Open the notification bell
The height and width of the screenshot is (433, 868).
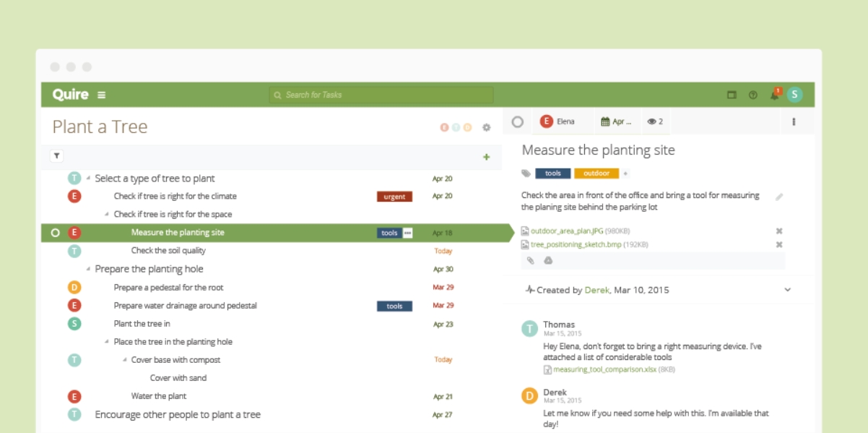click(775, 94)
